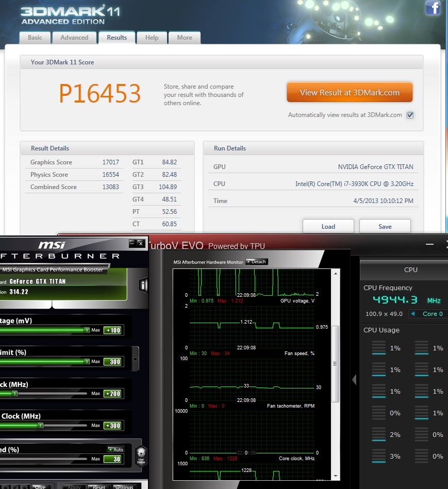This screenshot has width=448, height=489.
Task: Open the Facebook icon in 3DMark header
Action: [x=433, y=8]
